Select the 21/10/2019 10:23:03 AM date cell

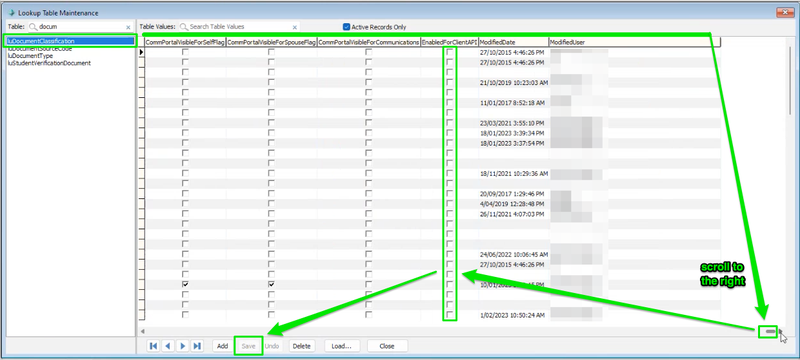click(514, 82)
